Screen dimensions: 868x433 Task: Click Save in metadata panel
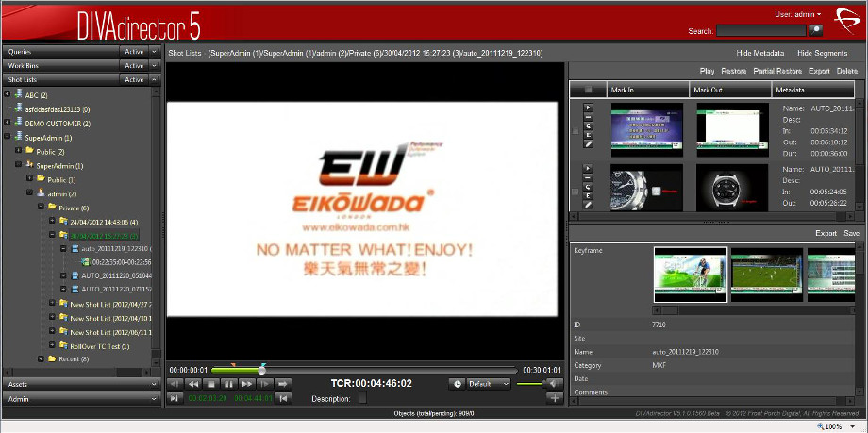click(x=851, y=233)
